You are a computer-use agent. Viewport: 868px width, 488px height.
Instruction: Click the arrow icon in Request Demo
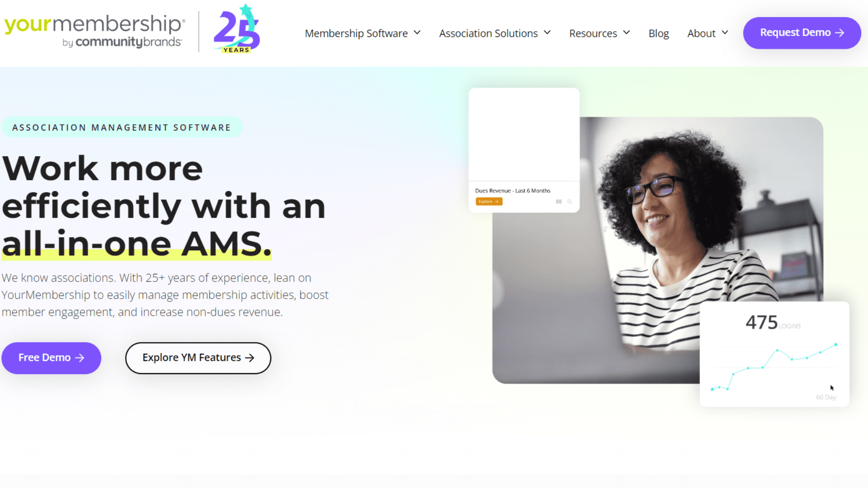840,33
